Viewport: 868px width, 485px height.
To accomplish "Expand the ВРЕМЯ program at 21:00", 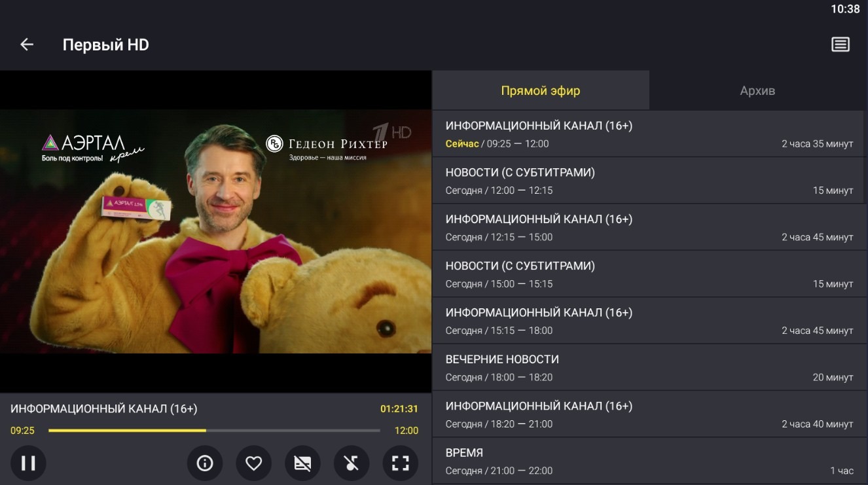I will point(649,460).
